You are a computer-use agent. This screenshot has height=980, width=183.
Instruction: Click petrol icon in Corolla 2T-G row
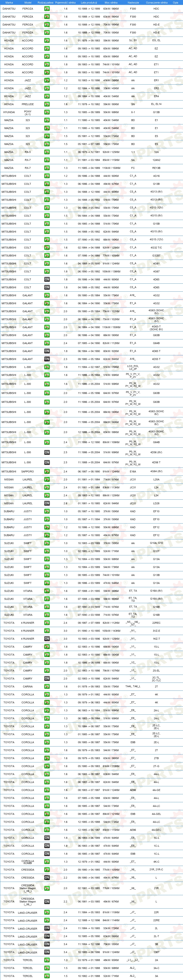(47, 766)
